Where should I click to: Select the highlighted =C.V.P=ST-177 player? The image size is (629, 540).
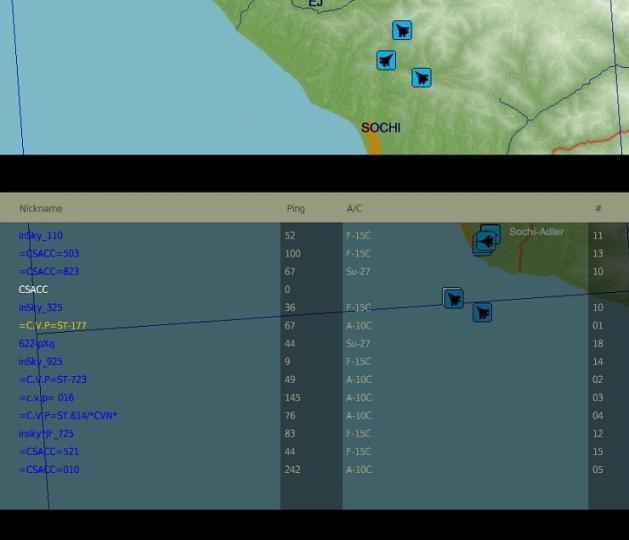coord(53,326)
